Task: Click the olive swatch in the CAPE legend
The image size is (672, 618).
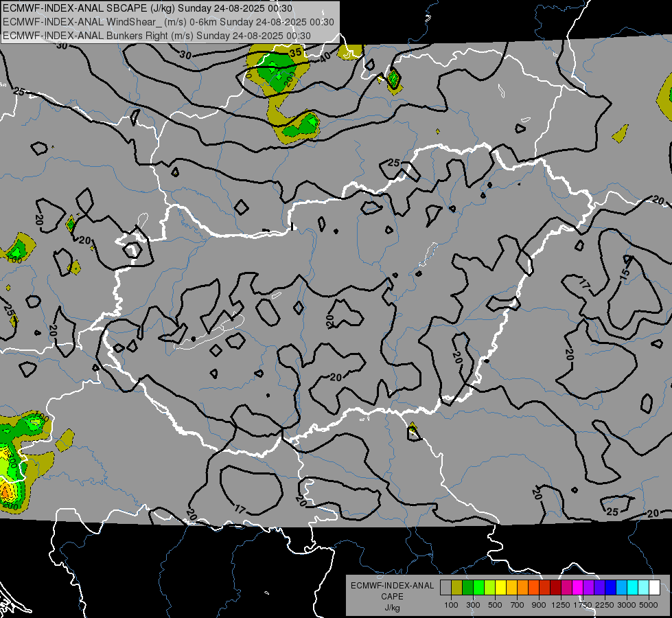Action: point(456,588)
